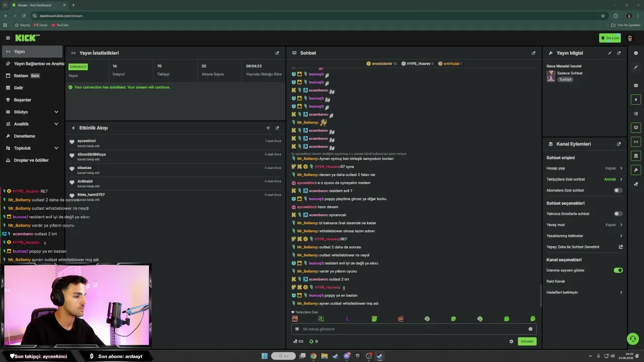The width and height of the screenshot is (644, 362).
Task: Click the pencil icon in right rail
Action: (x=636, y=67)
